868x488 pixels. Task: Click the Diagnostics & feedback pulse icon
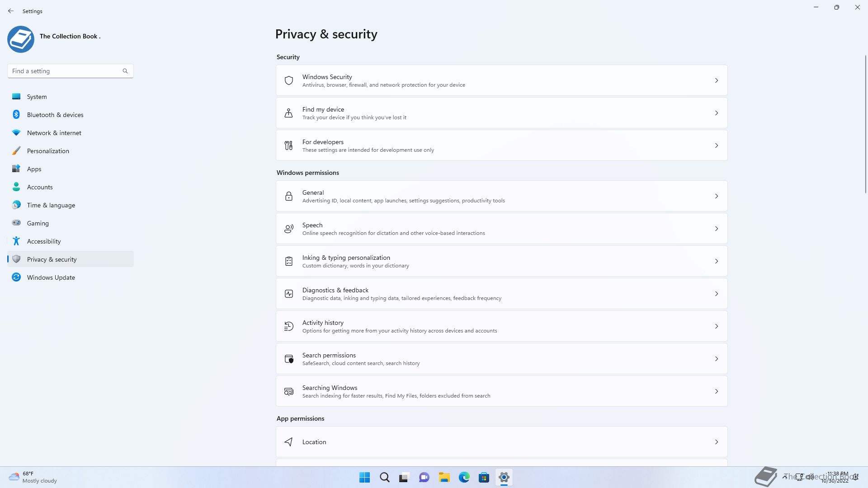pos(289,294)
